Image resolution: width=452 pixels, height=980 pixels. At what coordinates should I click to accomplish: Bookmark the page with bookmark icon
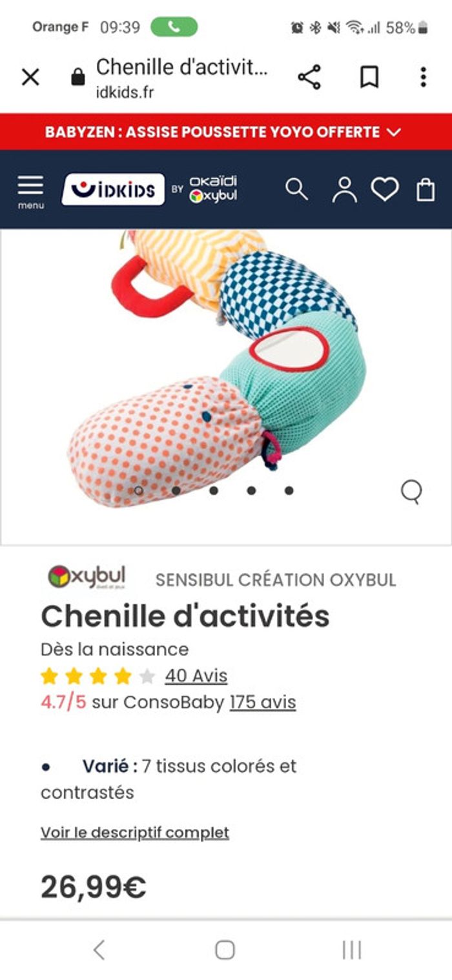369,77
